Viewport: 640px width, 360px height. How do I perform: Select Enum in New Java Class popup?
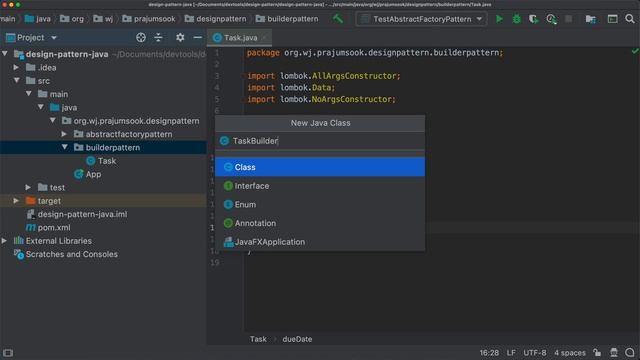point(320,204)
